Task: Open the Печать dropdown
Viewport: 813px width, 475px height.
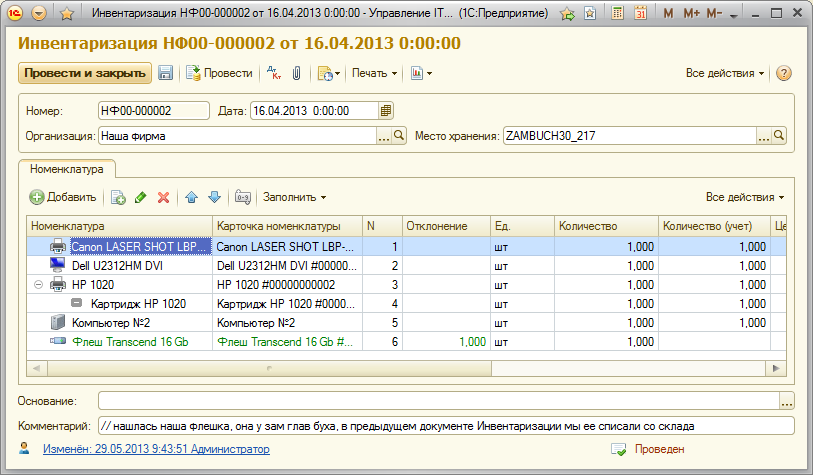Action: coord(374,73)
